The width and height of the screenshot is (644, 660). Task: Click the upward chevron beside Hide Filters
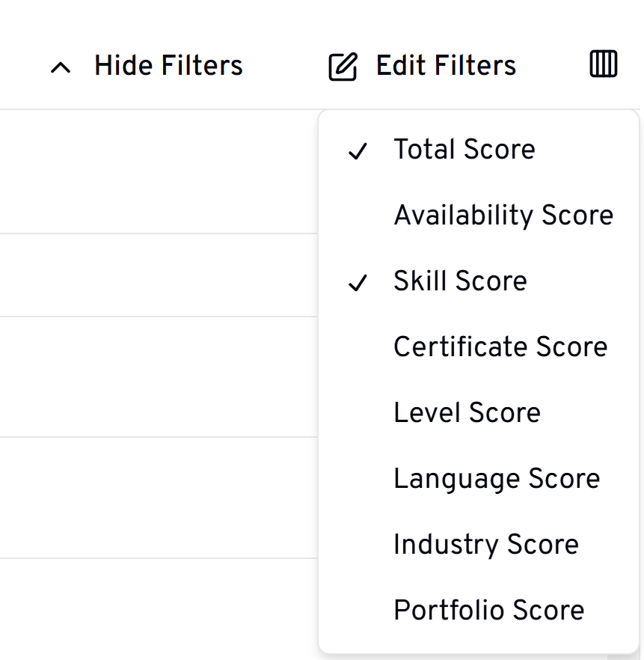pos(61,67)
